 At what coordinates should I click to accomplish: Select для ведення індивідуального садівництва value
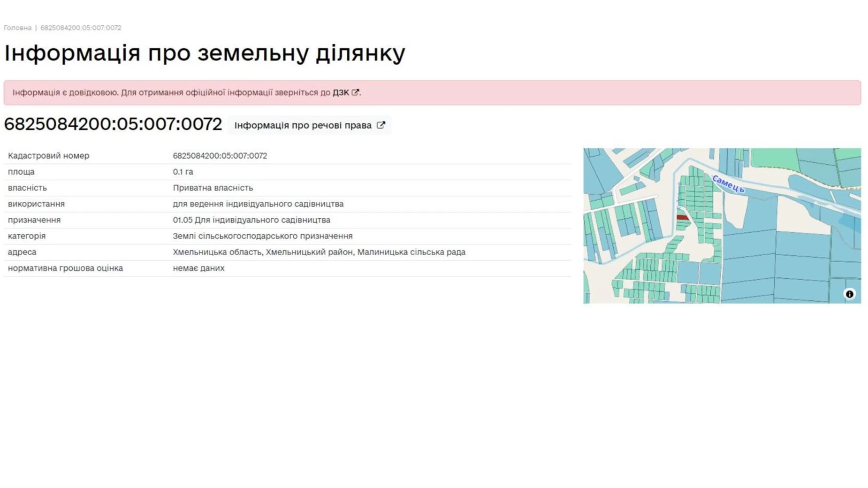point(258,204)
